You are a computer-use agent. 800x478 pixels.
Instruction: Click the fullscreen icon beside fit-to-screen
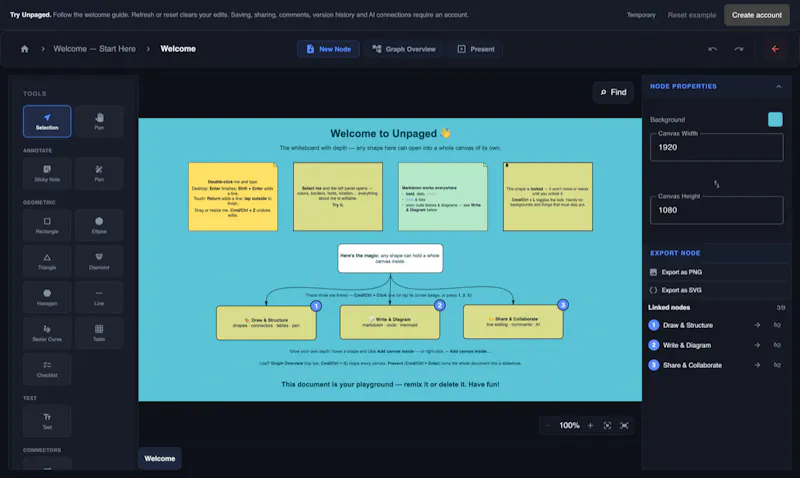coord(624,425)
